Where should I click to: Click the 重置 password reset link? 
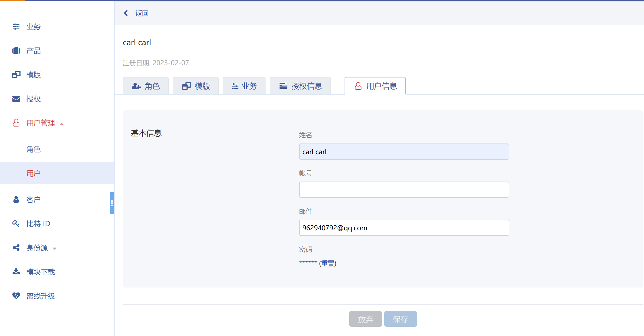[x=328, y=263]
